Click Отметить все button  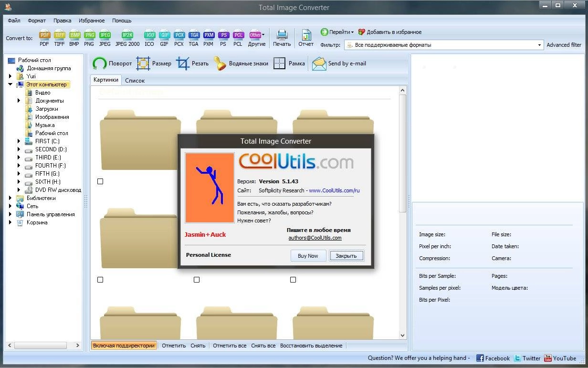(x=230, y=346)
